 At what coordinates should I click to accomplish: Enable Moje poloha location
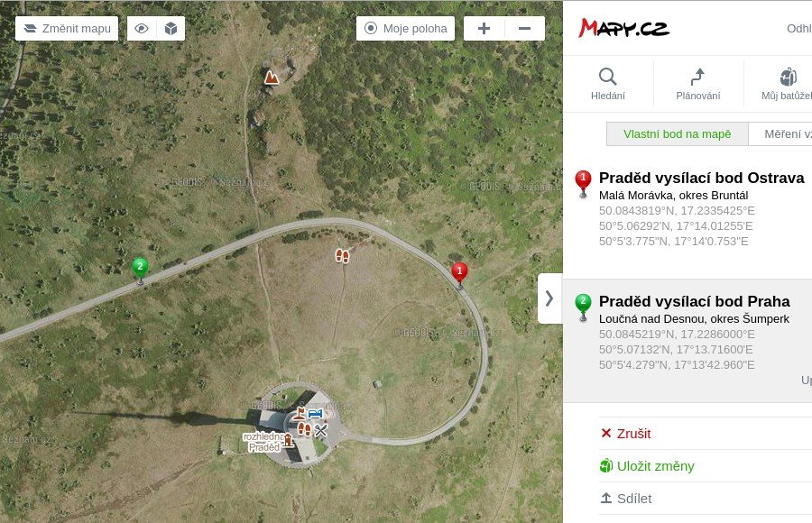[x=405, y=29]
